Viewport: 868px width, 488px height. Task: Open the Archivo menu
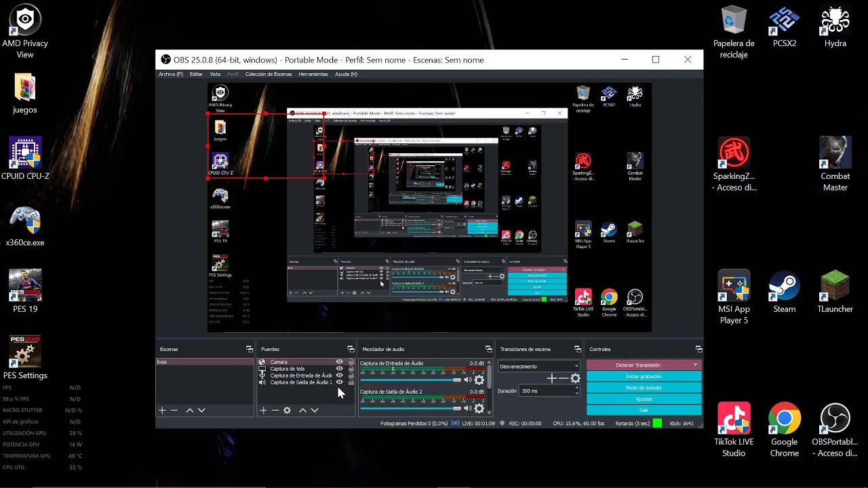pos(170,74)
